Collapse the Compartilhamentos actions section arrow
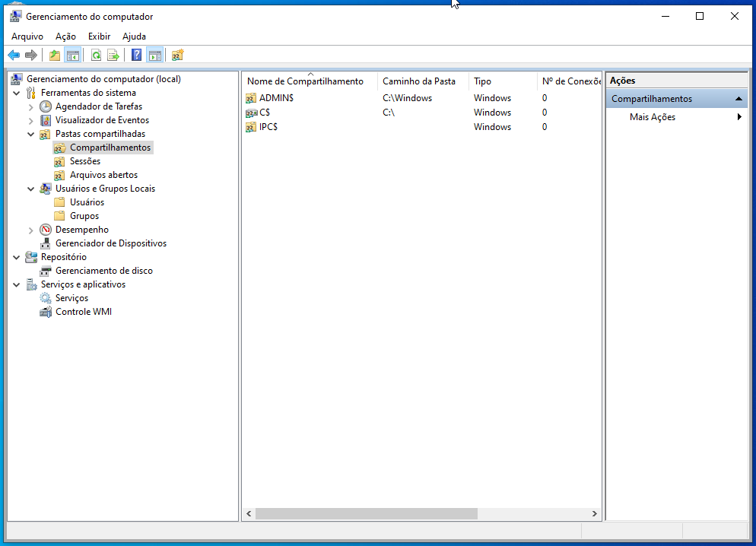This screenshot has height=546, width=756. tap(739, 99)
